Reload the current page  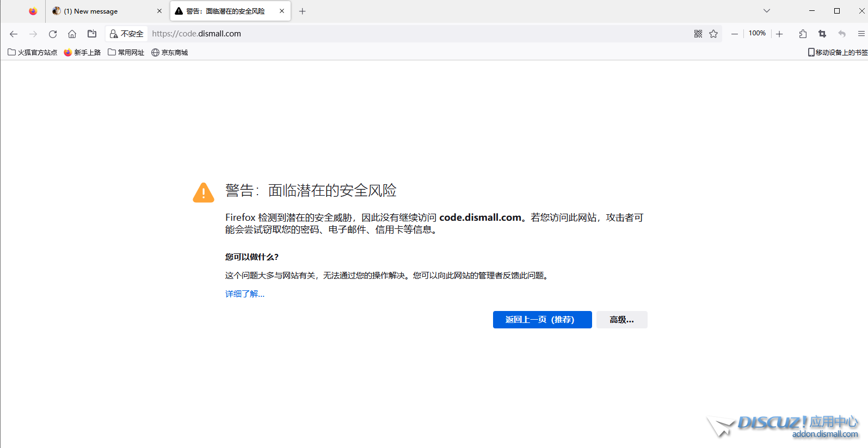(x=53, y=34)
